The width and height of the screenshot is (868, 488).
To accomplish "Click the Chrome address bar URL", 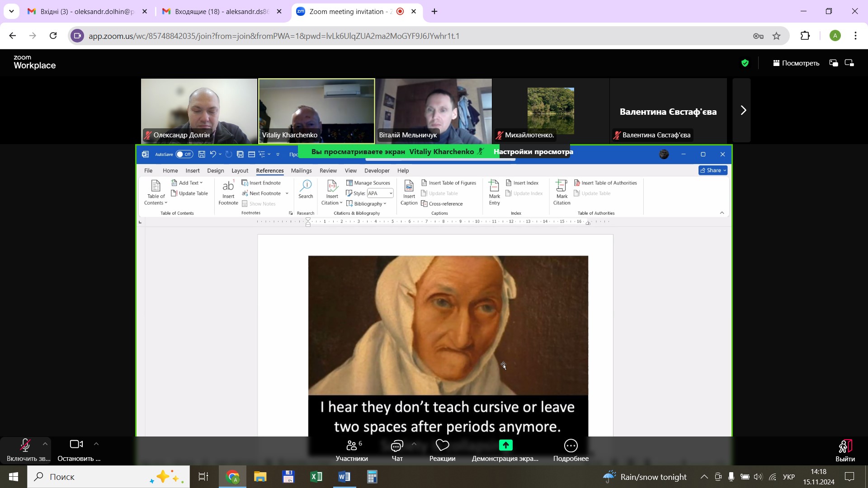I will [x=274, y=36].
